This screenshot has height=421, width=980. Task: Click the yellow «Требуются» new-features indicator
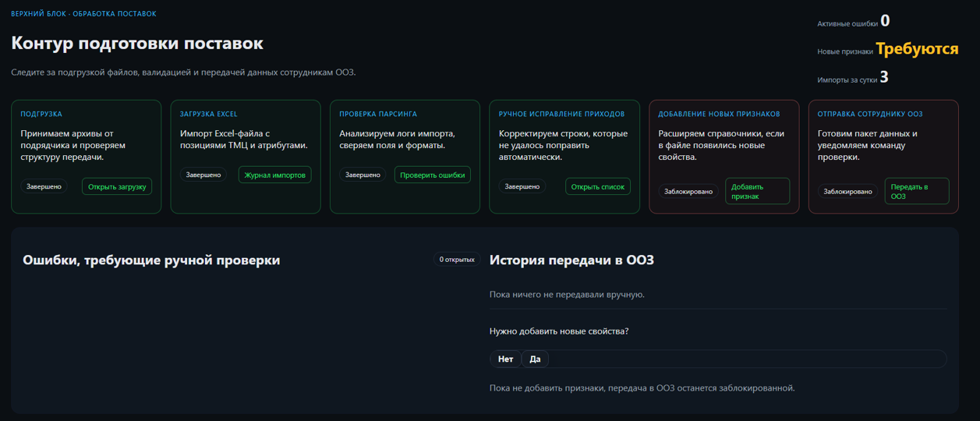(917, 49)
